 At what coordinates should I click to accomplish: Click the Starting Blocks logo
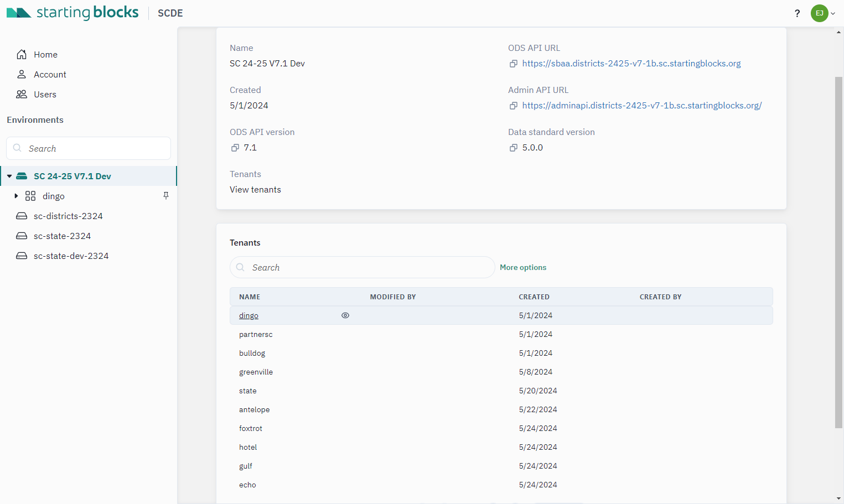point(73,13)
